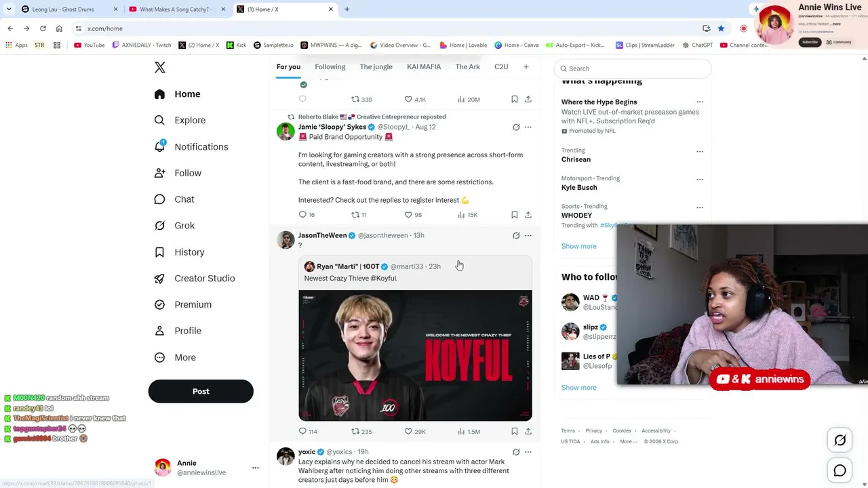Viewport: 868px width, 488px height.
Task: Bookmark Jamie Sykes' brand opportunity post
Action: [515, 215]
